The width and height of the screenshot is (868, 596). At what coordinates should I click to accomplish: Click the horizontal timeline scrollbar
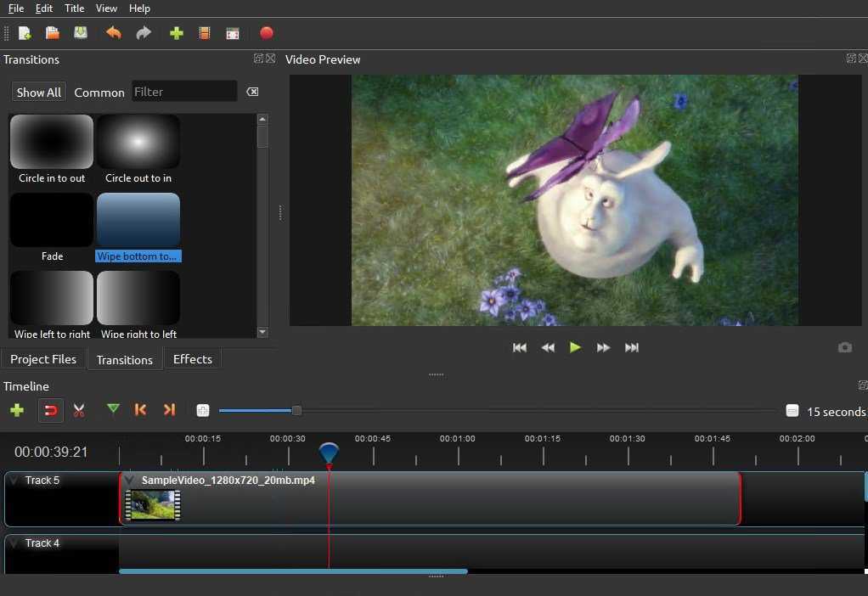tap(293, 571)
